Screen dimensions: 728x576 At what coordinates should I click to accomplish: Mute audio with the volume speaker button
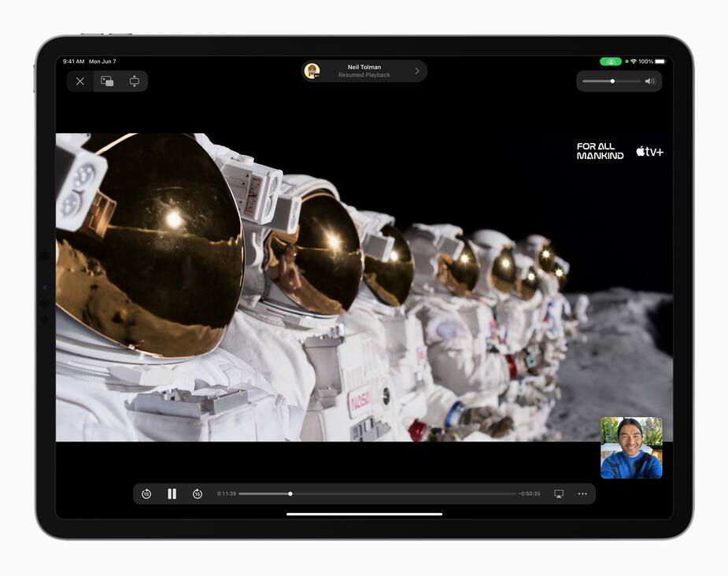650,81
